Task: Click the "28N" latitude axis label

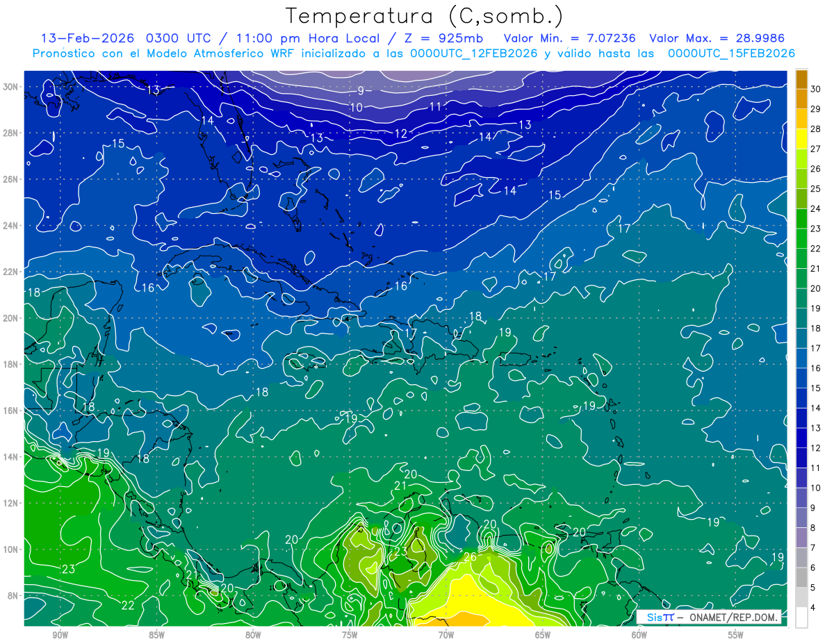Action: point(10,133)
